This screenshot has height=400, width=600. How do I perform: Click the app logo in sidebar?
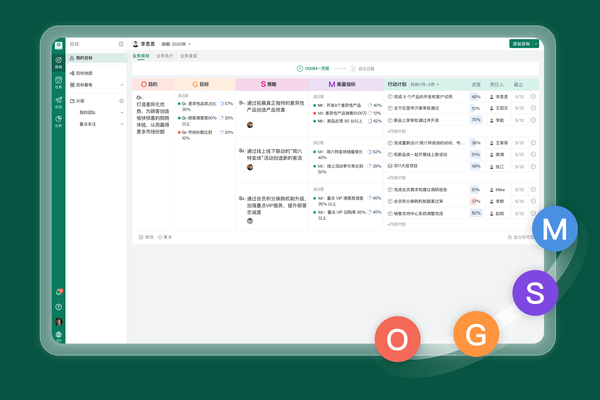58,46
